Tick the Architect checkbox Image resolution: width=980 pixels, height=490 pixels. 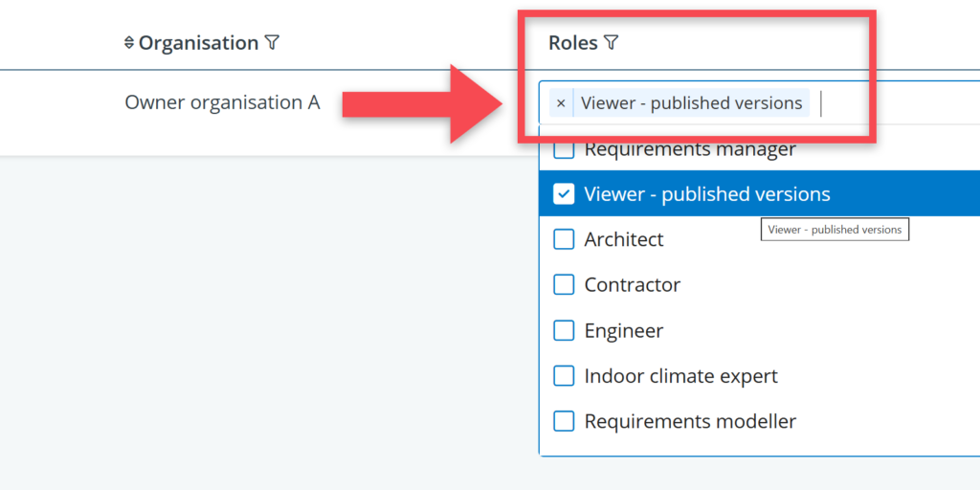(565, 239)
